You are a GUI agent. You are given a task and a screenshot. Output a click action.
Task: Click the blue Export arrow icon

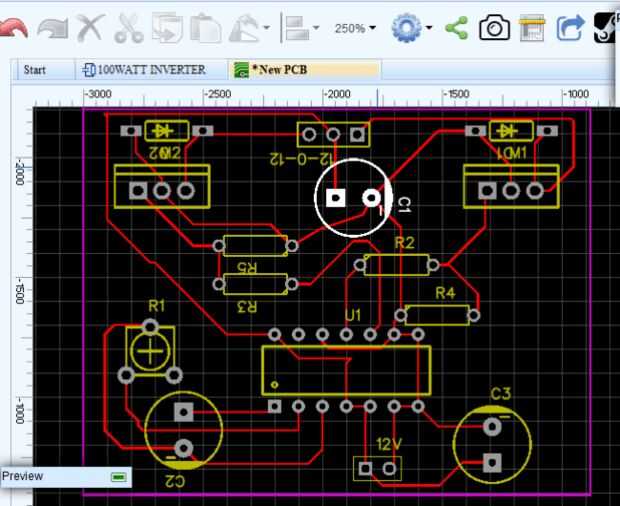570,28
